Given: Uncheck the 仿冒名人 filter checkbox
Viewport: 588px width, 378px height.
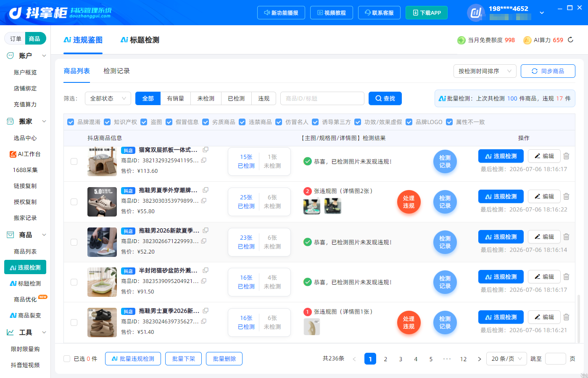Looking at the screenshot, I should pyautogui.click(x=279, y=122).
